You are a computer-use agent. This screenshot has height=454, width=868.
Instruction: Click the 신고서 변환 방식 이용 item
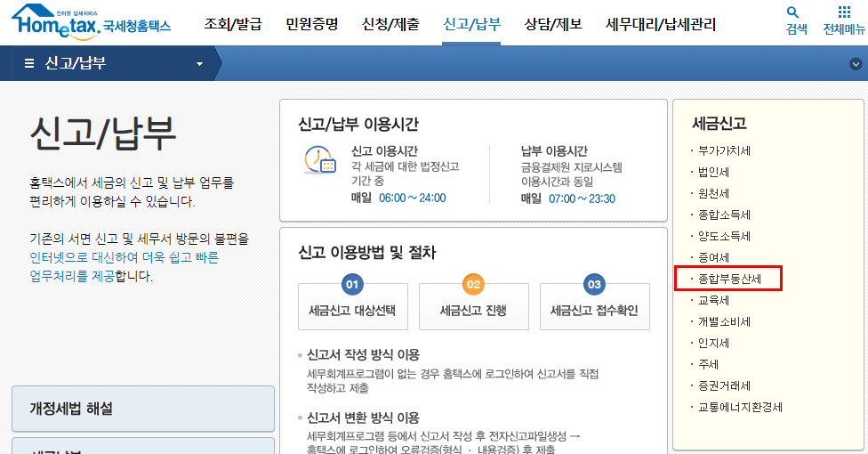(363, 418)
